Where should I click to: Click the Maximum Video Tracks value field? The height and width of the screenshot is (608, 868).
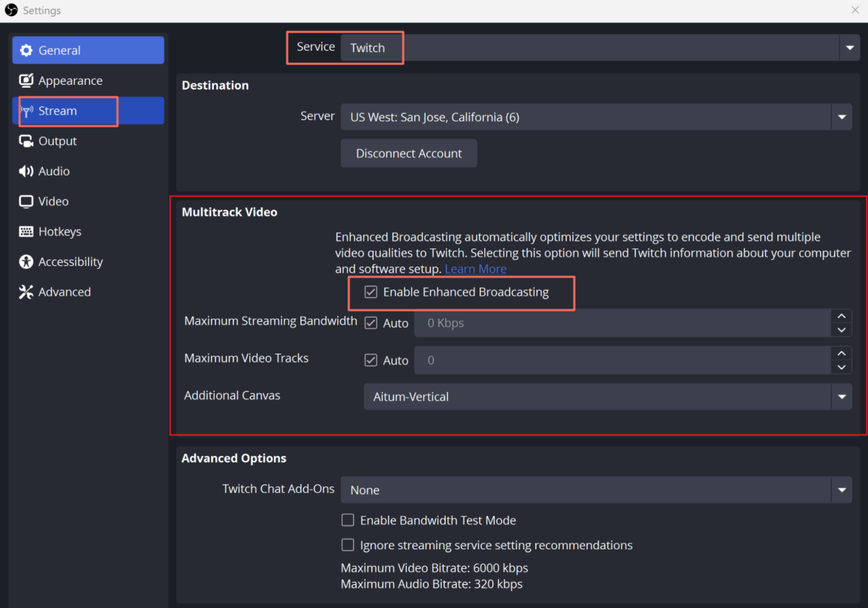[623, 360]
